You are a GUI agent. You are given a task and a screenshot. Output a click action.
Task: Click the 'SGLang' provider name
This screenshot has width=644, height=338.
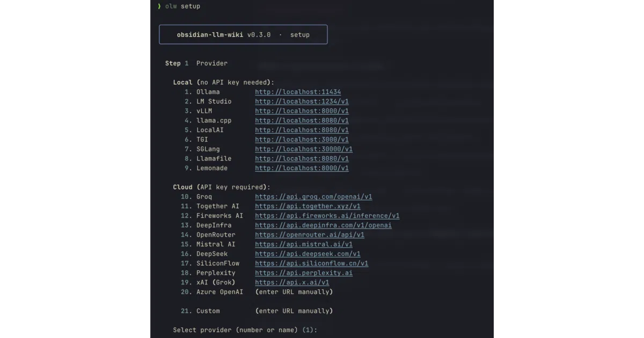tap(208, 149)
